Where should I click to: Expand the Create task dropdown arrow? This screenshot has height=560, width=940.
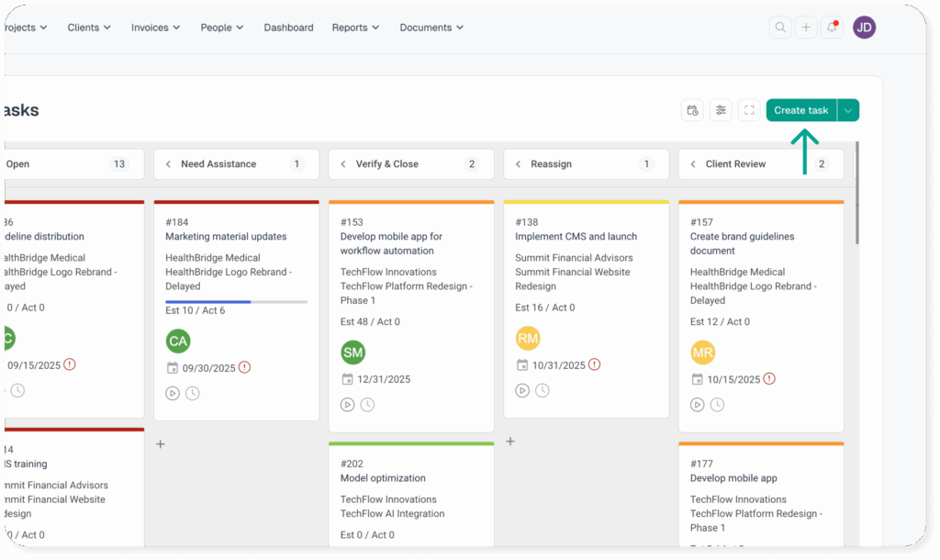pos(848,110)
